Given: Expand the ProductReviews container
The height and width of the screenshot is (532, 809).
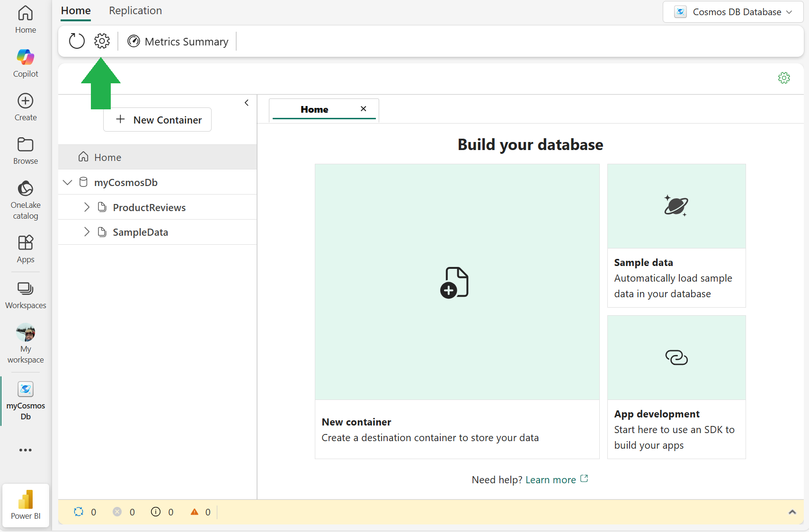Looking at the screenshot, I should [87, 207].
